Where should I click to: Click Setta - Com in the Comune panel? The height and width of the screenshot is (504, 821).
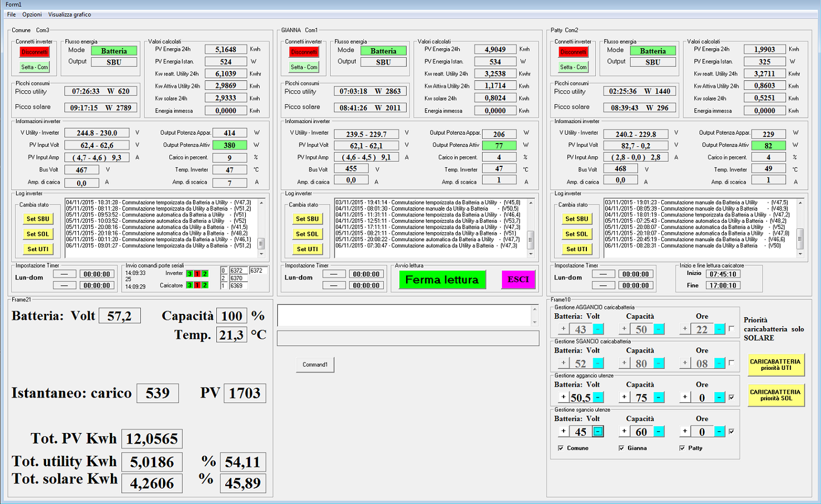[35, 67]
